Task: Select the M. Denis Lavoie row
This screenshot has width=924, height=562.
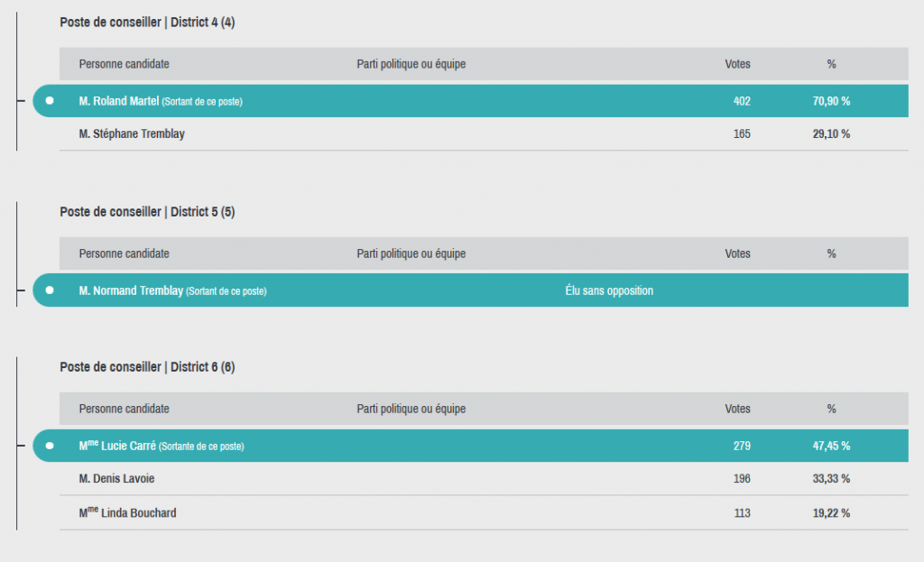Action: [x=484, y=478]
